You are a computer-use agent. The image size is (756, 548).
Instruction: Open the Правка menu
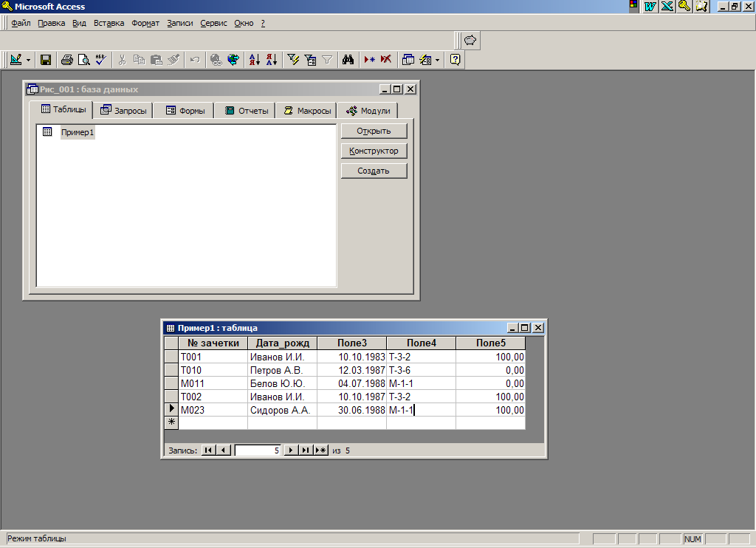coord(51,23)
